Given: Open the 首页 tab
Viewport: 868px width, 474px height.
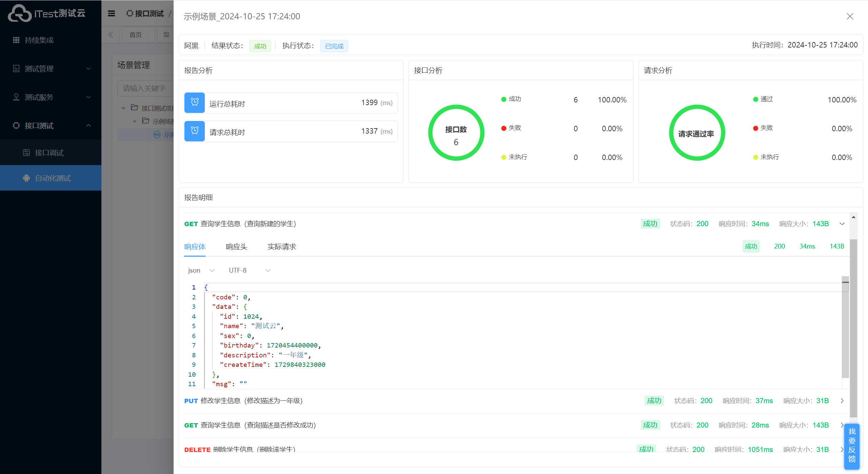Looking at the screenshot, I should click(x=136, y=35).
